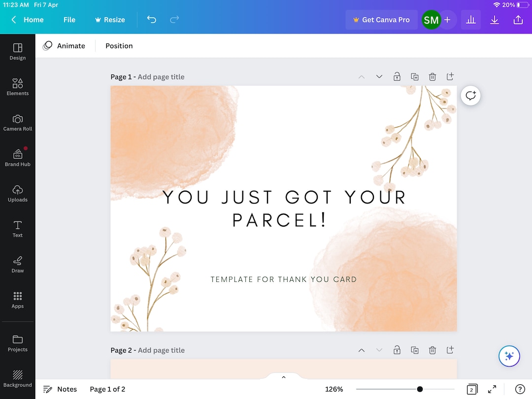This screenshot has width=532, height=399.
Task: Open the Uploads panel
Action: click(x=18, y=193)
